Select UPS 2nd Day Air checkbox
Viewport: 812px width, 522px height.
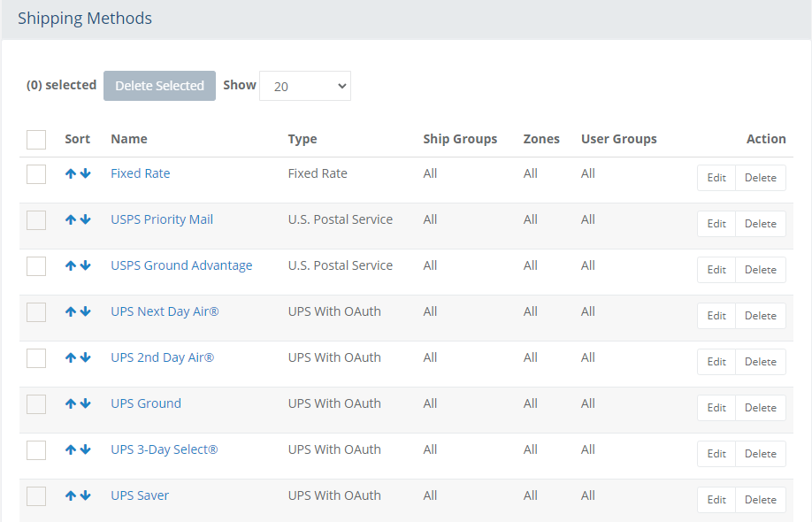coord(36,359)
